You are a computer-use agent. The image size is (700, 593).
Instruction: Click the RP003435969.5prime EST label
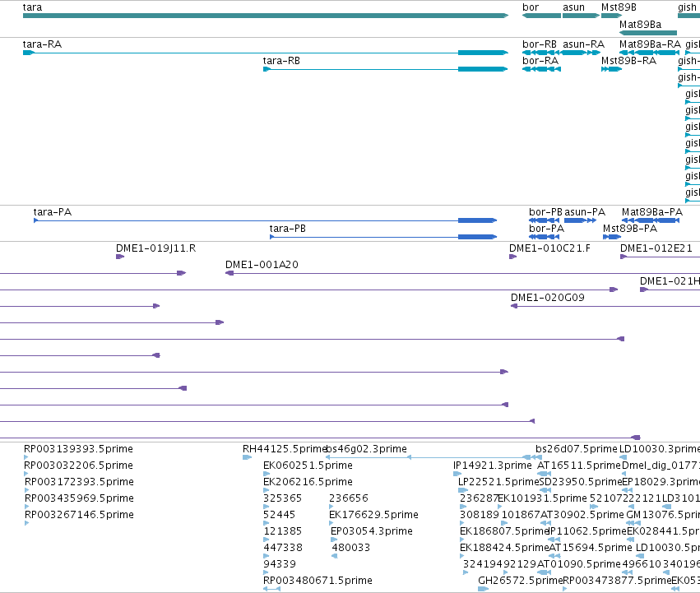tap(79, 498)
